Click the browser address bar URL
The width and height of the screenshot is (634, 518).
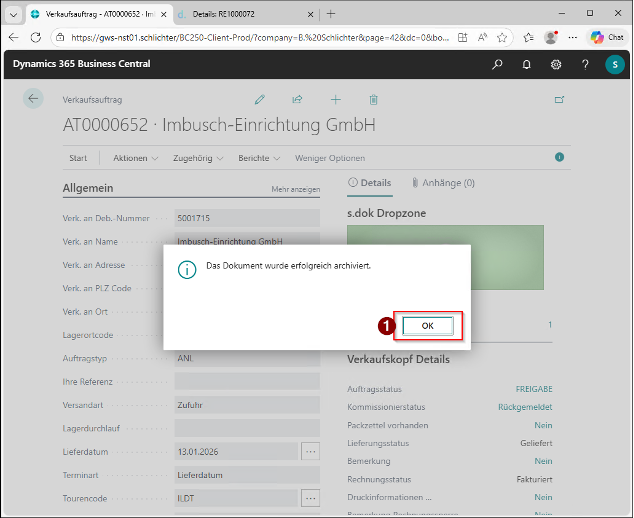(260, 38)
